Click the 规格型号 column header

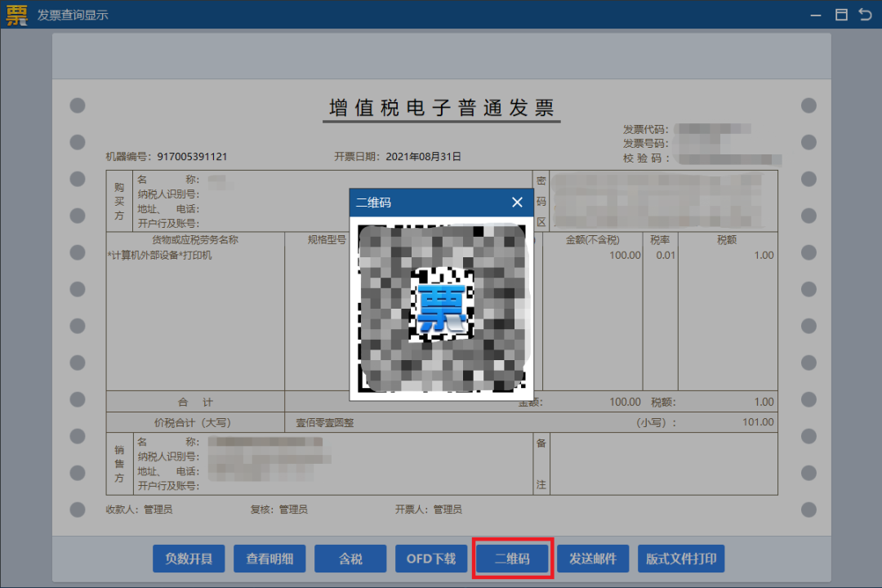[x=327, y=240]
